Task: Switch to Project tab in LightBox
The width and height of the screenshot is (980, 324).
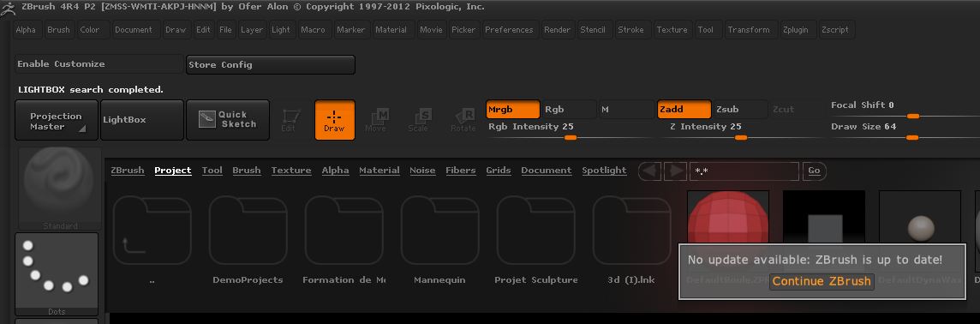Action: (x=173, y=170)
